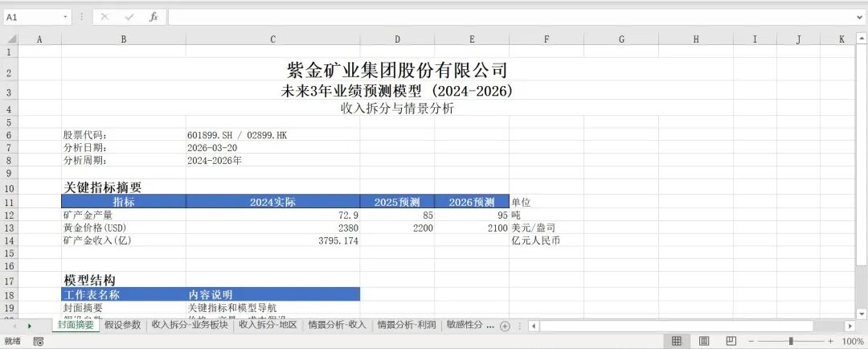Click the 模型结构 heading
The width and height of the screenshot is (868, 349).
point(124,281)
